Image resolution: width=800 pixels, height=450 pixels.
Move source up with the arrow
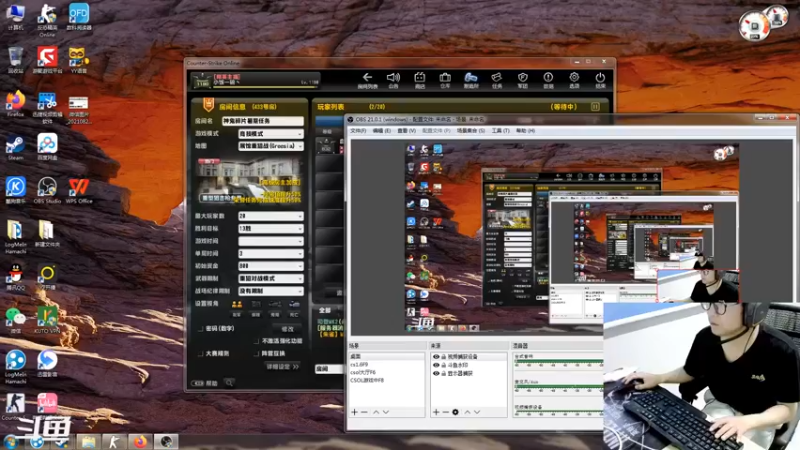(467, 412)
